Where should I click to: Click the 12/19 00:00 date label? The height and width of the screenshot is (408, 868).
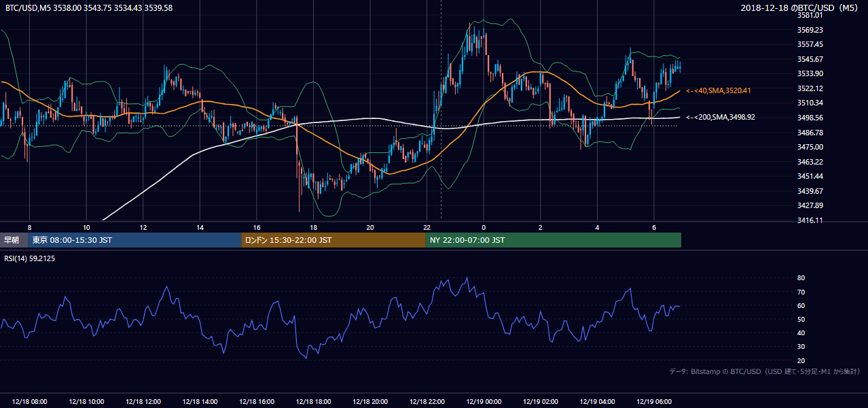[x=484, y=402]
